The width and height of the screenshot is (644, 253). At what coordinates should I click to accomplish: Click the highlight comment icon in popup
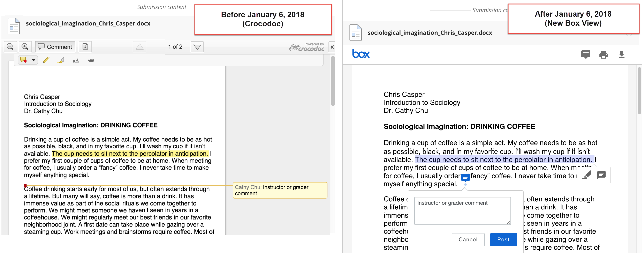click(x=601, y=175)
